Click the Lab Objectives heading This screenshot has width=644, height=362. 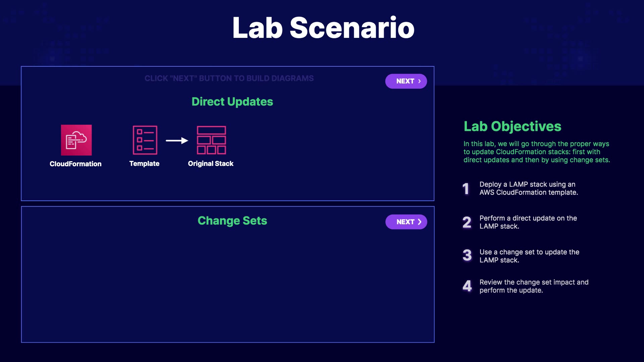[x=512, y=126]
